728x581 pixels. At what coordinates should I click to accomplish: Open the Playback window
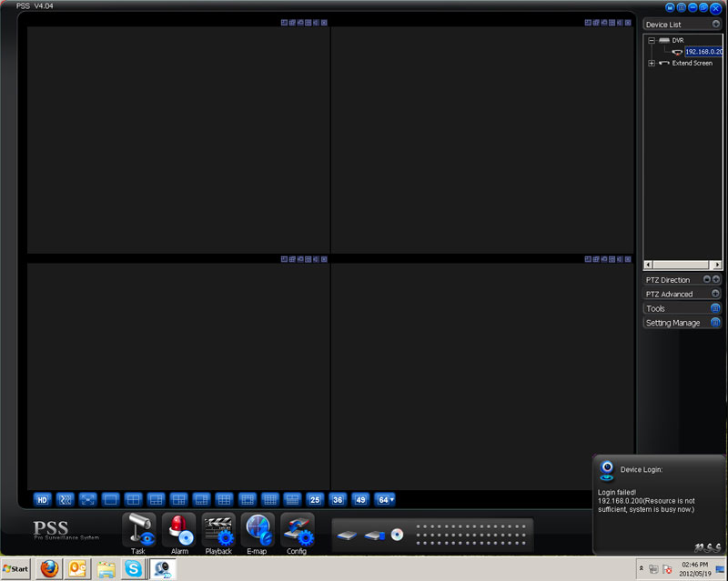218,530
